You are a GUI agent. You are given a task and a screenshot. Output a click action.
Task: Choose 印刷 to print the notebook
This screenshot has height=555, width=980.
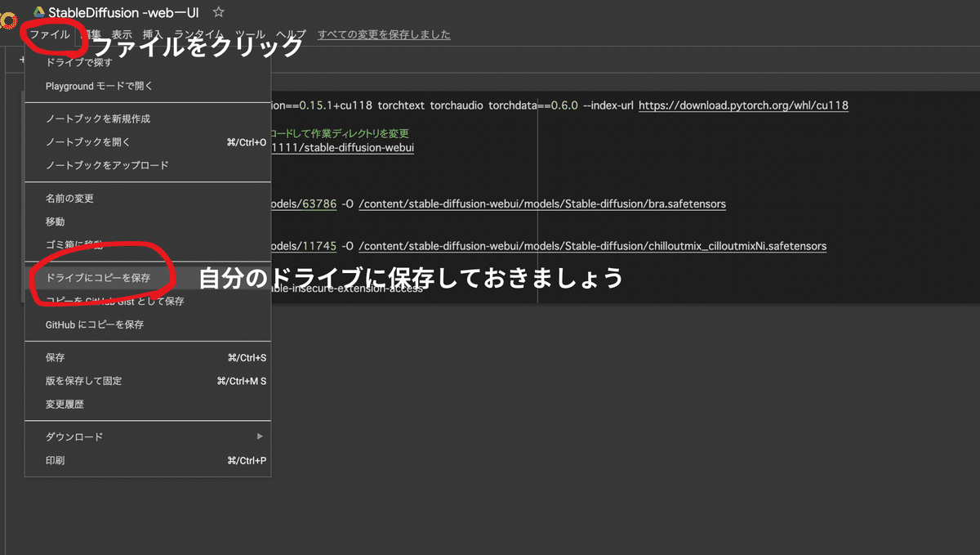point(147,460)
